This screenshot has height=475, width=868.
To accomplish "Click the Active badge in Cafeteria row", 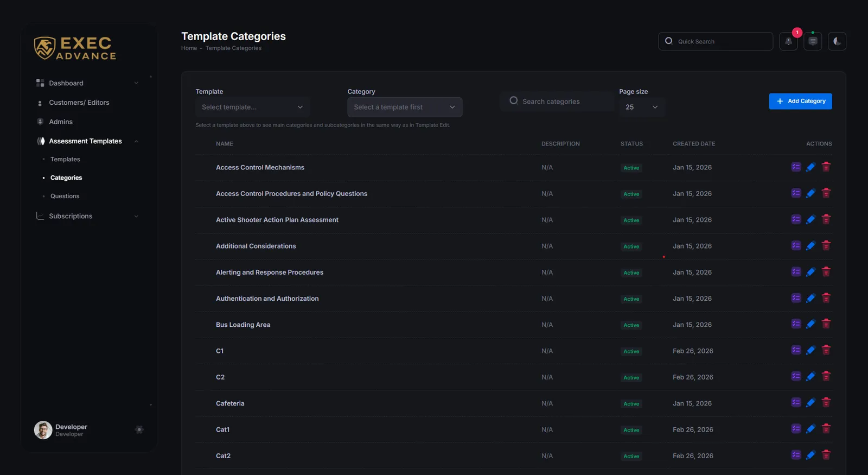I will point(631,404).
